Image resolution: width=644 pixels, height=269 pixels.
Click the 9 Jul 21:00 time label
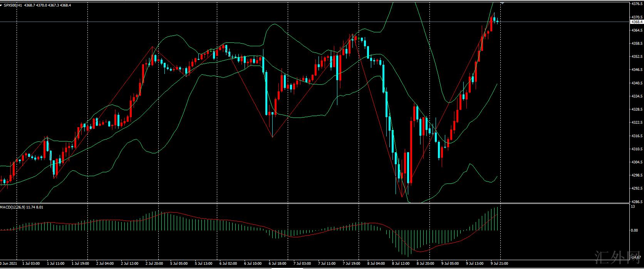point(499,264)
